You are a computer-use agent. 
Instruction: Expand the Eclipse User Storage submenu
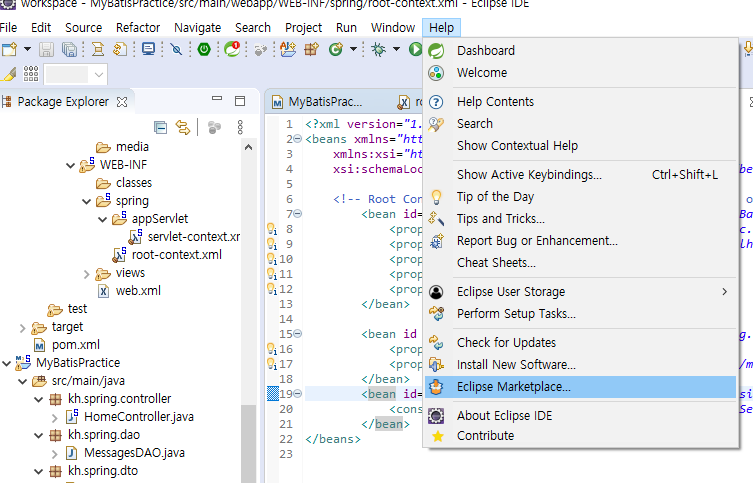[x=581, y=292]
